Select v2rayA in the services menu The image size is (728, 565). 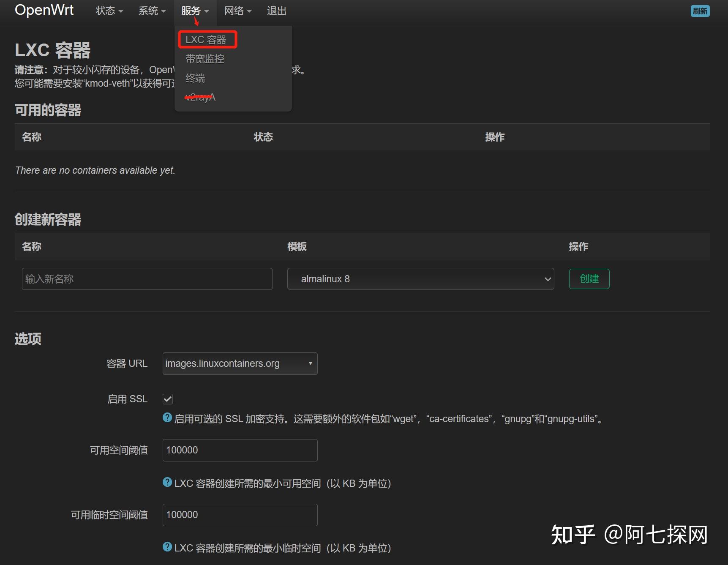pos(201,97)
